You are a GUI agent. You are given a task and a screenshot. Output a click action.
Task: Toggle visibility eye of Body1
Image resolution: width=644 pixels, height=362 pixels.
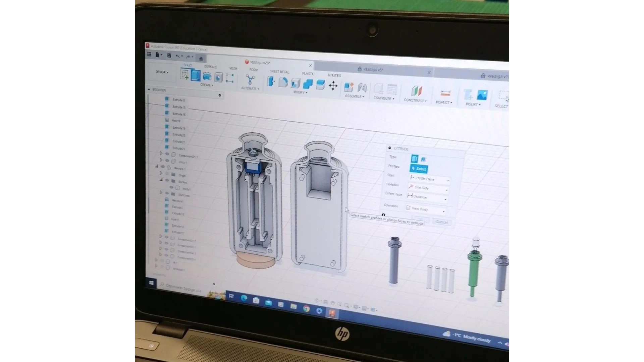point(171,188)
